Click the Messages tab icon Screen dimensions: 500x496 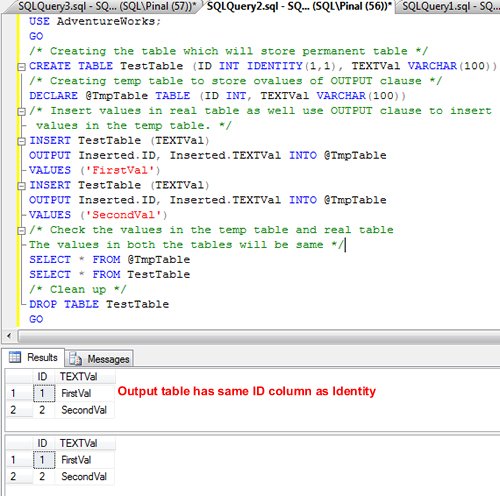pos(75,359)
